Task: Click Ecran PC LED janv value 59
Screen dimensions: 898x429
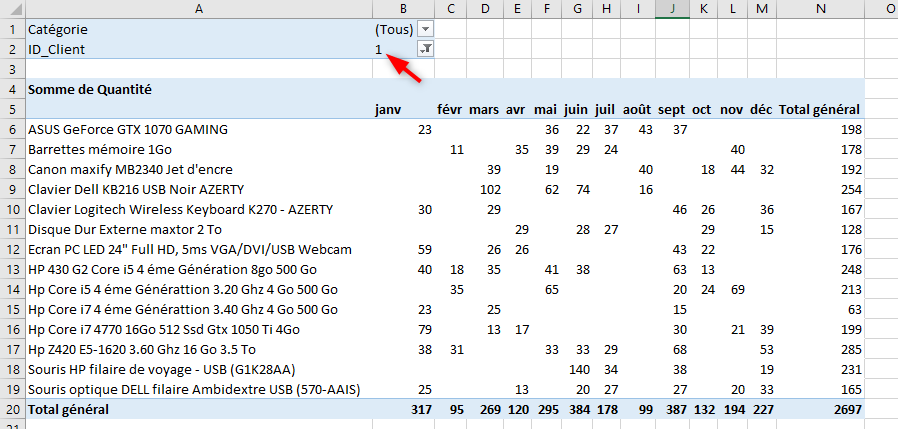Action: (425, 250)
